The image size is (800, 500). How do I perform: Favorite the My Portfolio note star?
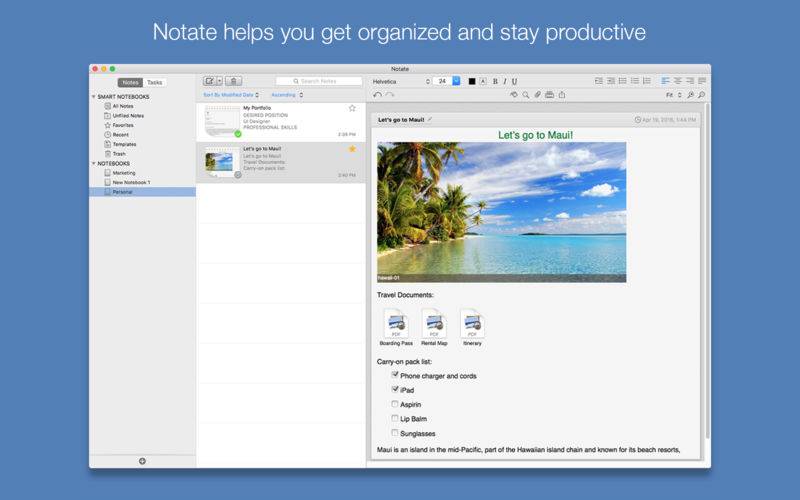(x=352, y=108)
